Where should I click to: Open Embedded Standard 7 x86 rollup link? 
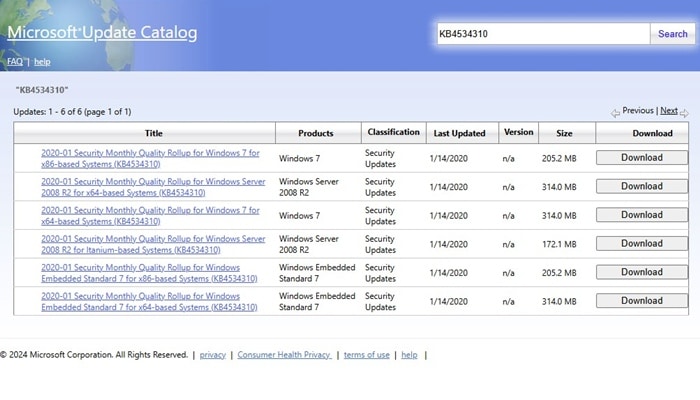(x=149, y=273)
